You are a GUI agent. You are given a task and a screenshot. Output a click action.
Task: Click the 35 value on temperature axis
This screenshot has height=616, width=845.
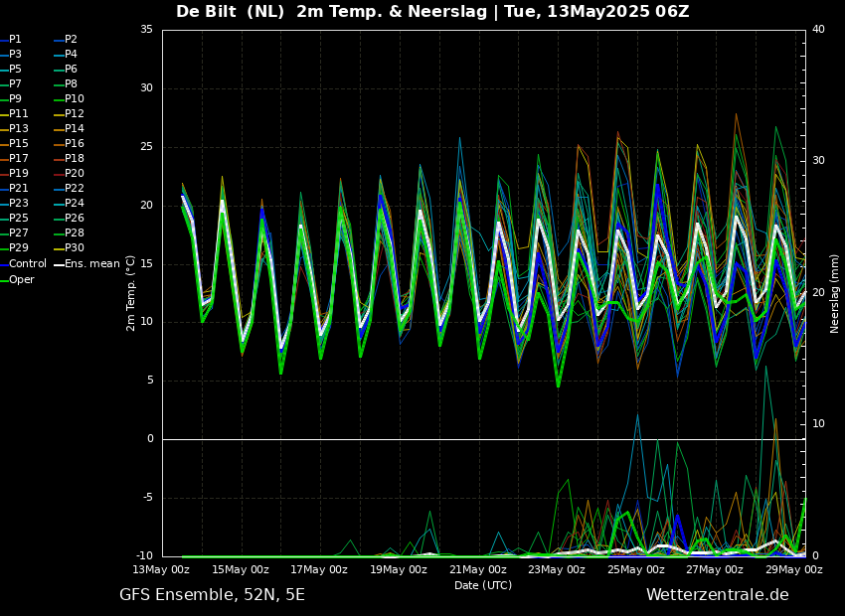click(146, 30)
